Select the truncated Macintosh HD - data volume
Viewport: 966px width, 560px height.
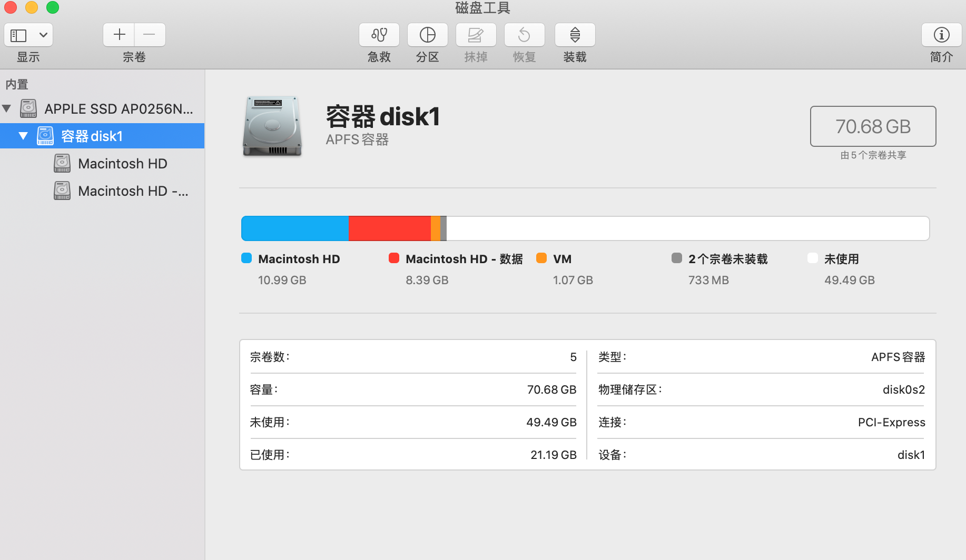pyautogui.click(x=133, y=191)
